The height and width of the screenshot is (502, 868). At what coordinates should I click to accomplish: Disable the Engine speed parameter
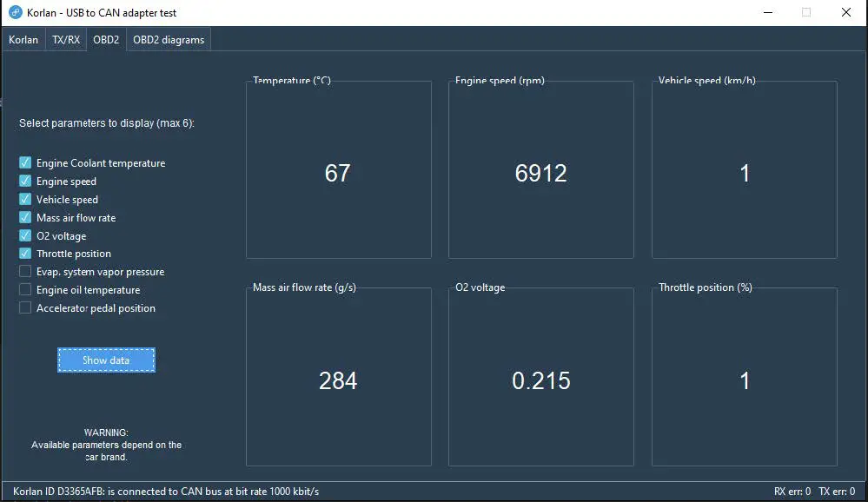pos(25,182)
